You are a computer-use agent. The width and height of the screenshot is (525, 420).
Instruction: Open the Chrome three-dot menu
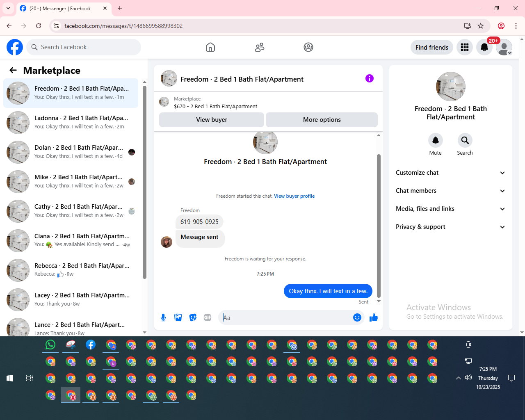coord(516,26)
